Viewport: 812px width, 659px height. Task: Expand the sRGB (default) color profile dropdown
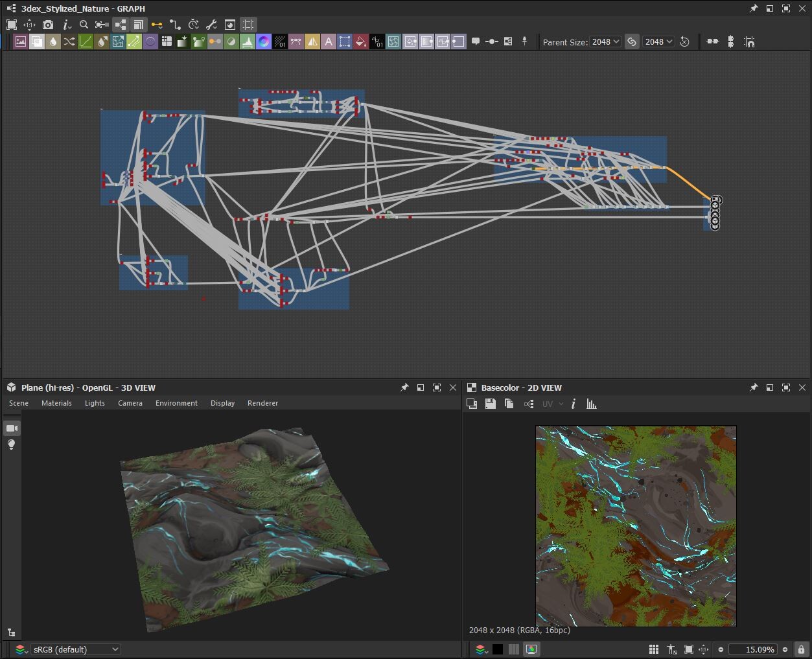(x=76, y=649)
